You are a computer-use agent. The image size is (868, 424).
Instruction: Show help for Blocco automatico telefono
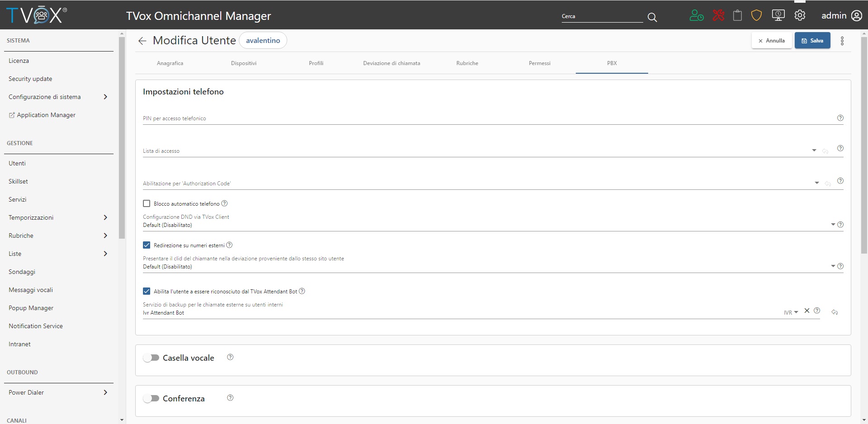click(224, 203)
